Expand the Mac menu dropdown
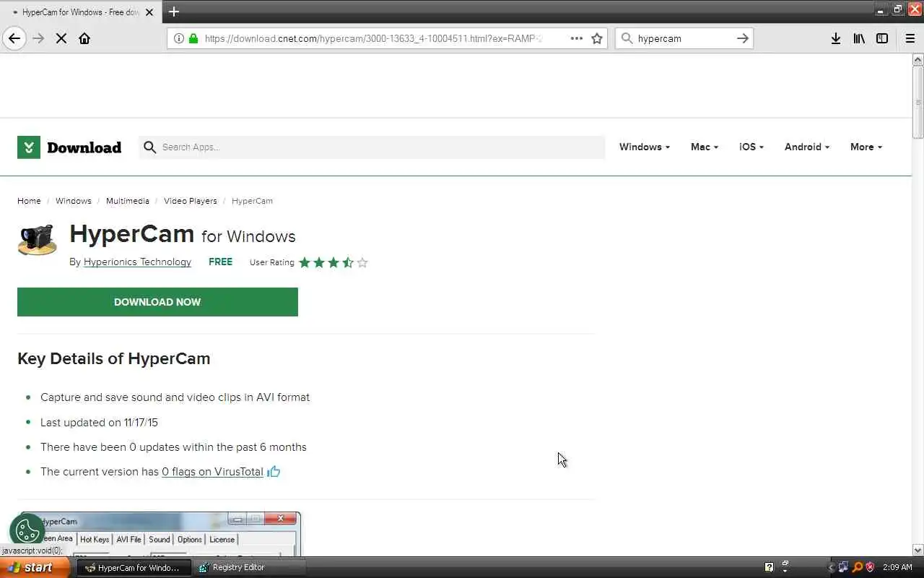This screenshot has height=578, width=924. coord(705,147)
